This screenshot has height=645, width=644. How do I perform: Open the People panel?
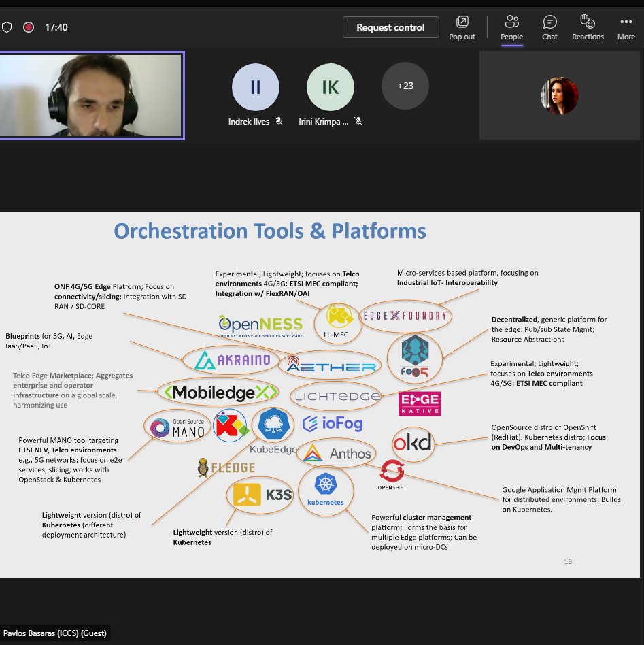point(511,28)
